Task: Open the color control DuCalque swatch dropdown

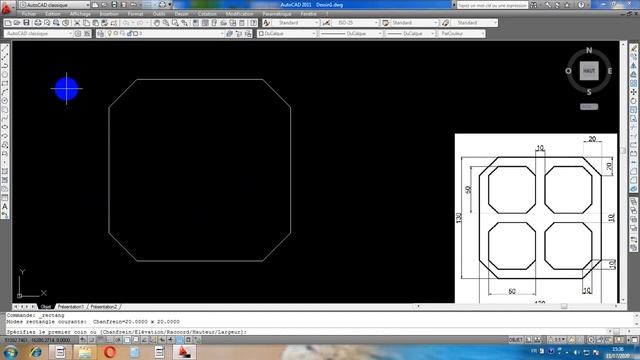Action: [287, 33]
